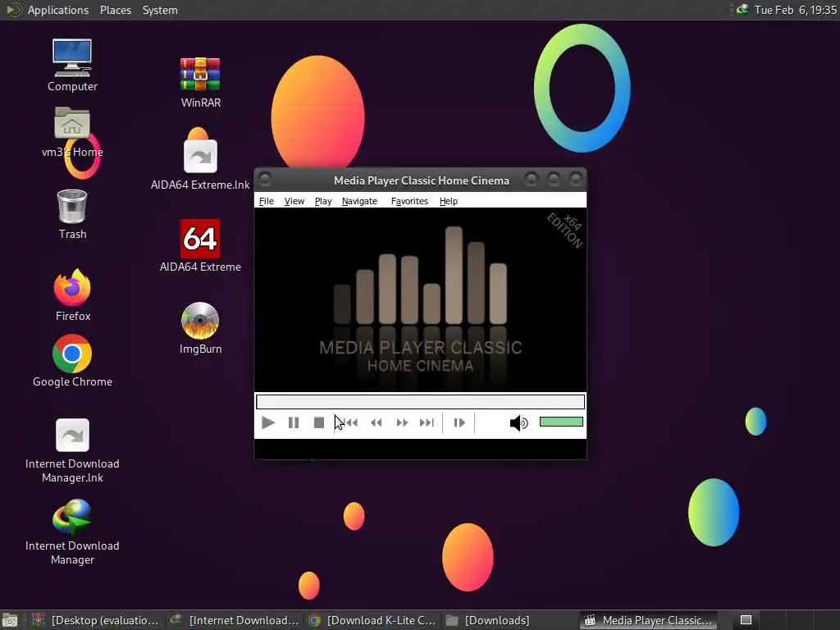This screenshot has height=630, width=840.
Task: Click the Play button in Media Player Classic
Action: pos(268,422)
